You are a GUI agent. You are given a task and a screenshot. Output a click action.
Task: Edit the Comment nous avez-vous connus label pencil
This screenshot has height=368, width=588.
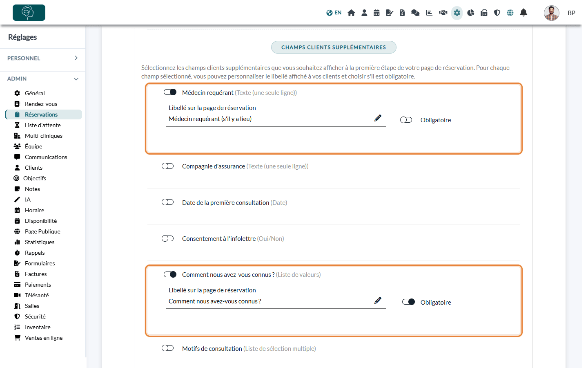click(x=378, y=301)
